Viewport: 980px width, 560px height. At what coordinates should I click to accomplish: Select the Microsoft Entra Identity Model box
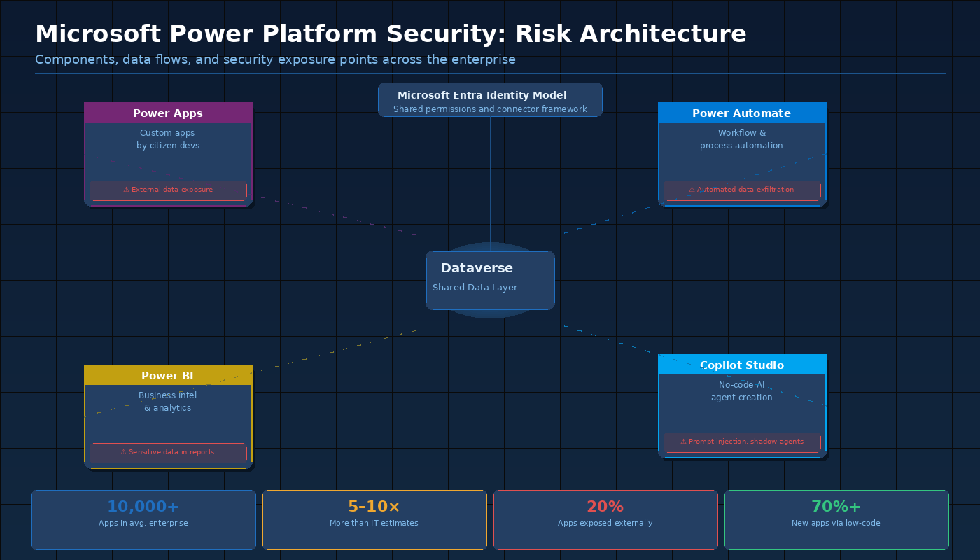pyautogui.click(x=490, y=99)
